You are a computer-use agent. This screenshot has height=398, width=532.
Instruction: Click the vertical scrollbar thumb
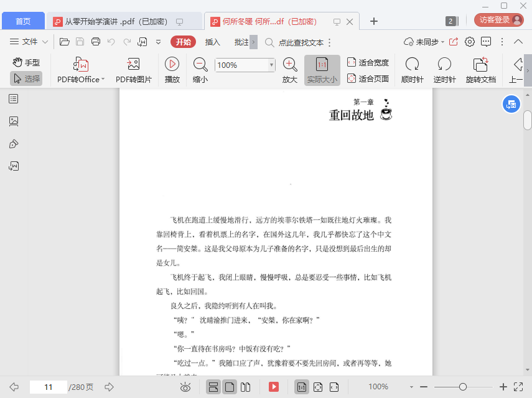pos(527,121)
